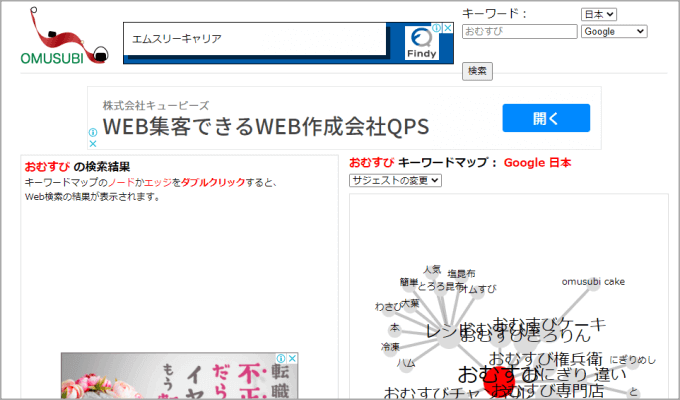Image resolution: width=680 pixels, height=400 pixels.
Task: Open the 日本 country dropdown
Action: (598, 14)
